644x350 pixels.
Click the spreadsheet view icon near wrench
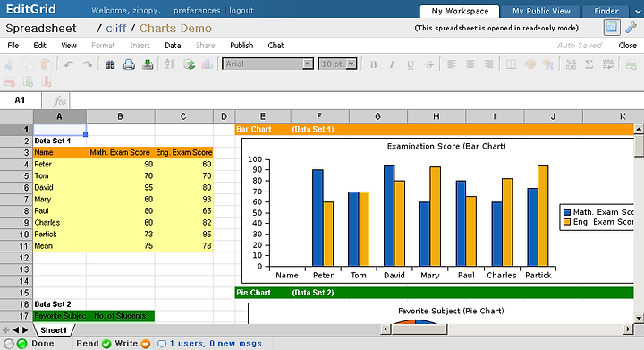point(612,28)
